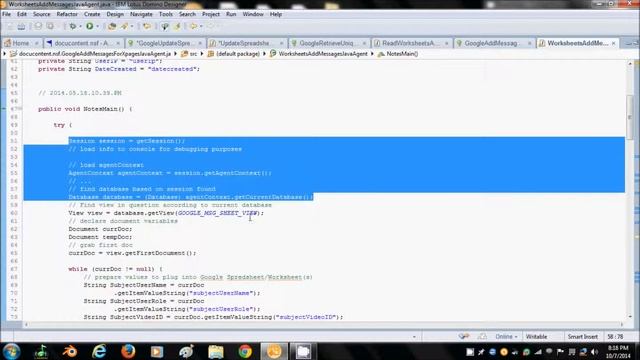The image size is (640, 360).
Task: Click the yellow lightning toolbar icon
Action: tap(178, 27)
